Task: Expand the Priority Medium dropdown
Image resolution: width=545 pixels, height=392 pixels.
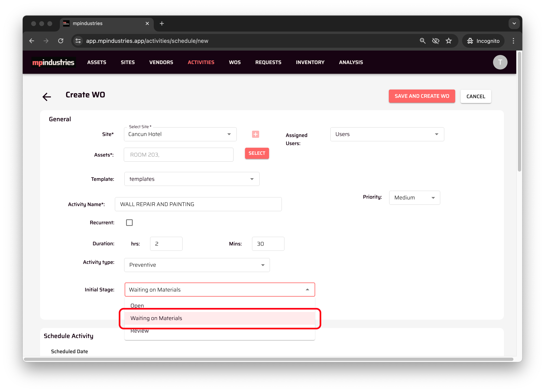Action: coord(414,198)
